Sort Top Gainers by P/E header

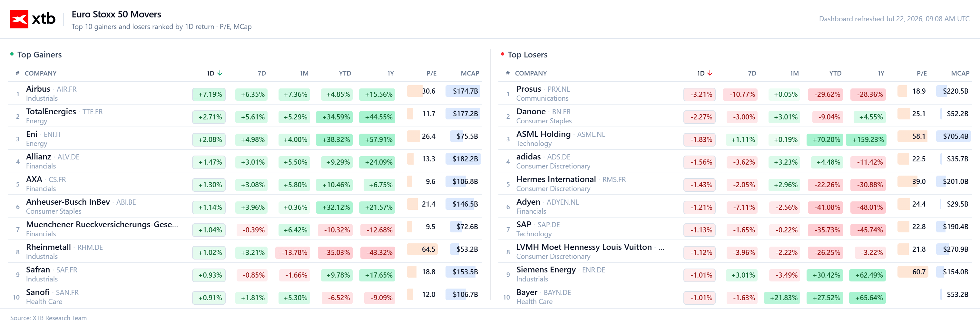point(431,73)
